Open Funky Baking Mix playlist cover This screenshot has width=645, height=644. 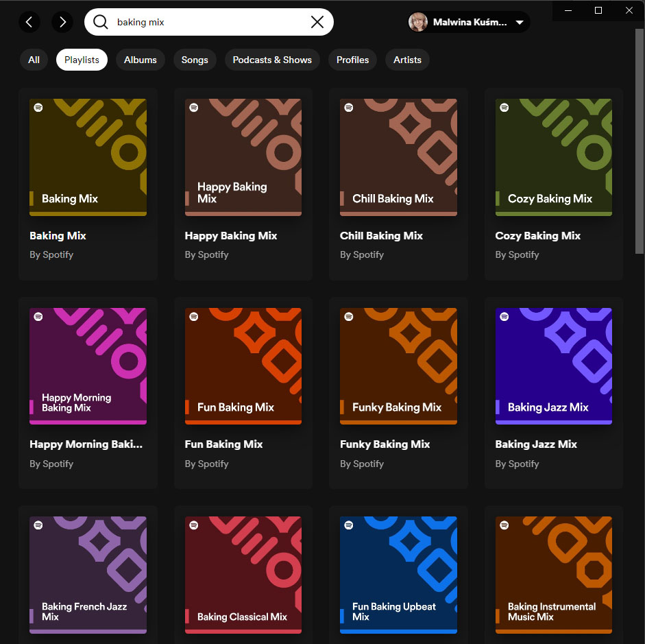[399, 366]
